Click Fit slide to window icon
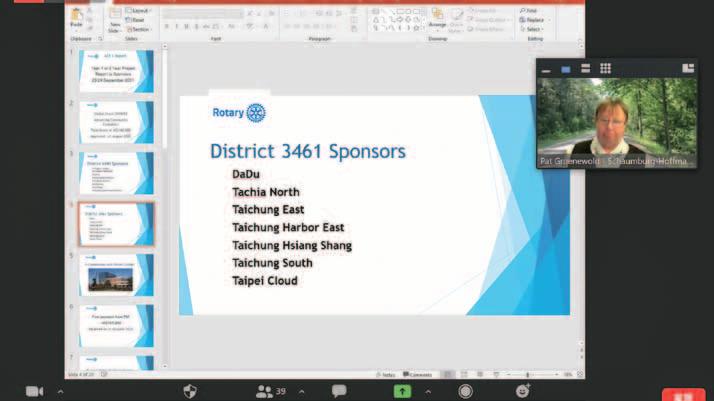 580,374
